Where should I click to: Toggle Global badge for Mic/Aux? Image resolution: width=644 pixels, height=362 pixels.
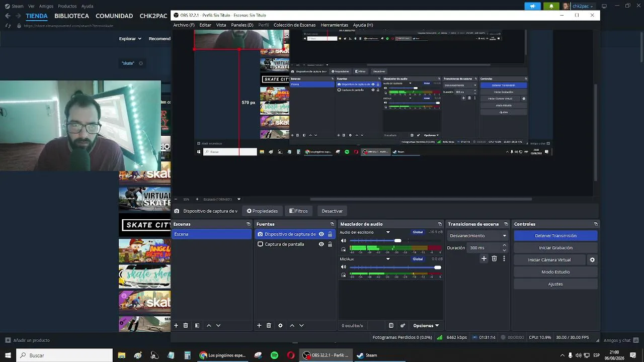click(x=418, y=259)
